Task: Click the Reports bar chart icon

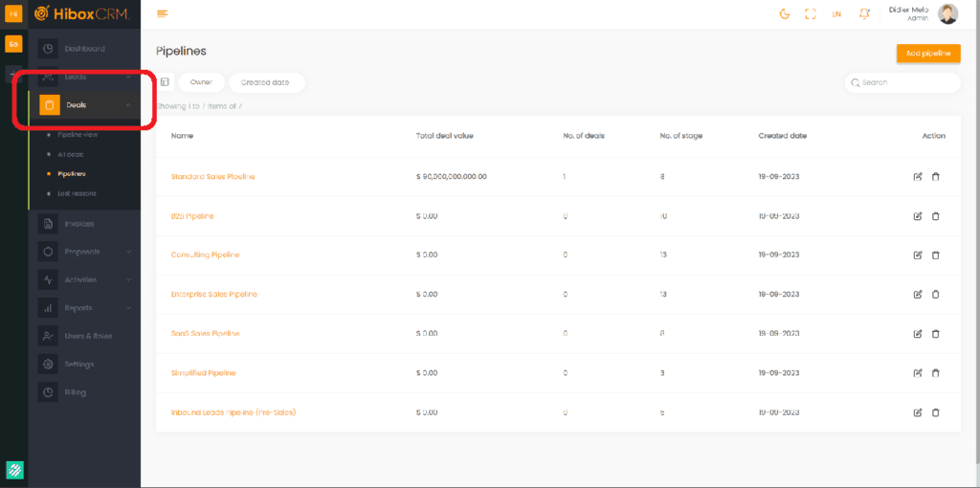Action: pyautogui.click(x=48, y=308)
